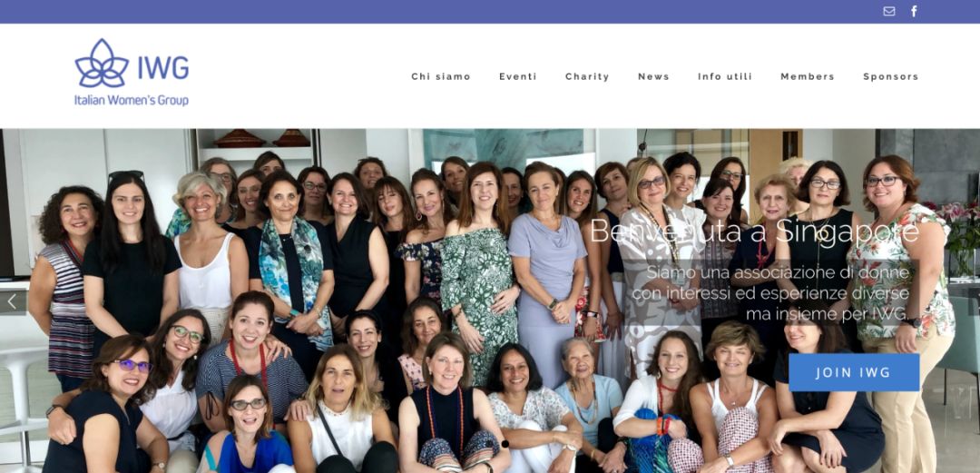Click the white header area beside logo
Viewport: 980px width, 473px height.
tap(300, 75)
